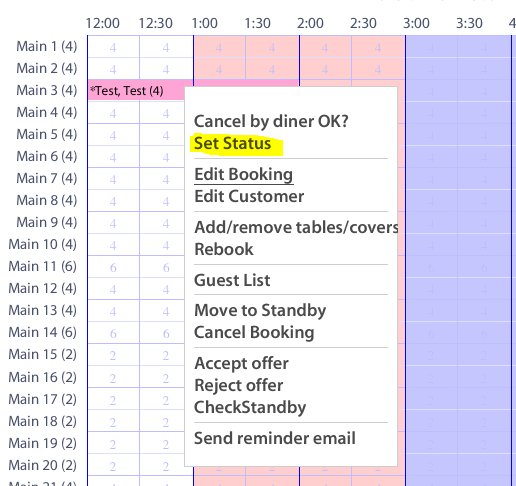Viewport: 516px width, 486px height.
Task: Open Edit Booking menu entry
Action: point(244,174)
